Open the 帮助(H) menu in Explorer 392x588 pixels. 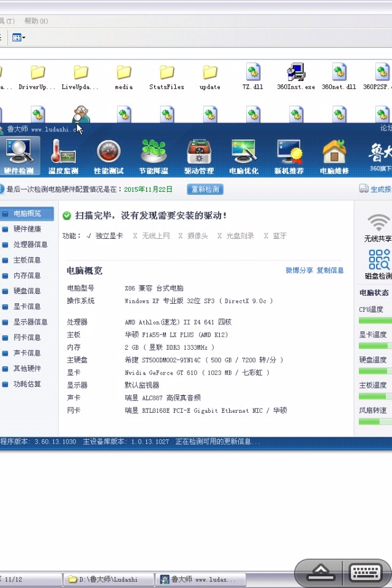[36, 21]
